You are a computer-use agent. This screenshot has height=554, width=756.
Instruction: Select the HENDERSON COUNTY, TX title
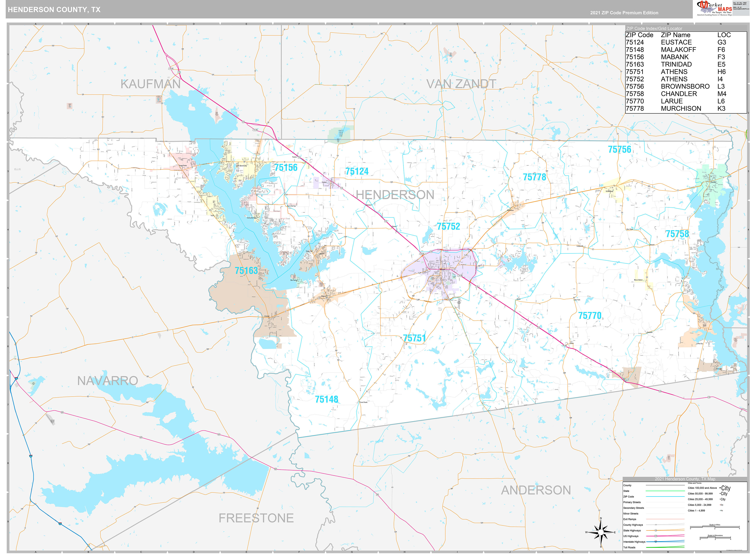point(54,10)
